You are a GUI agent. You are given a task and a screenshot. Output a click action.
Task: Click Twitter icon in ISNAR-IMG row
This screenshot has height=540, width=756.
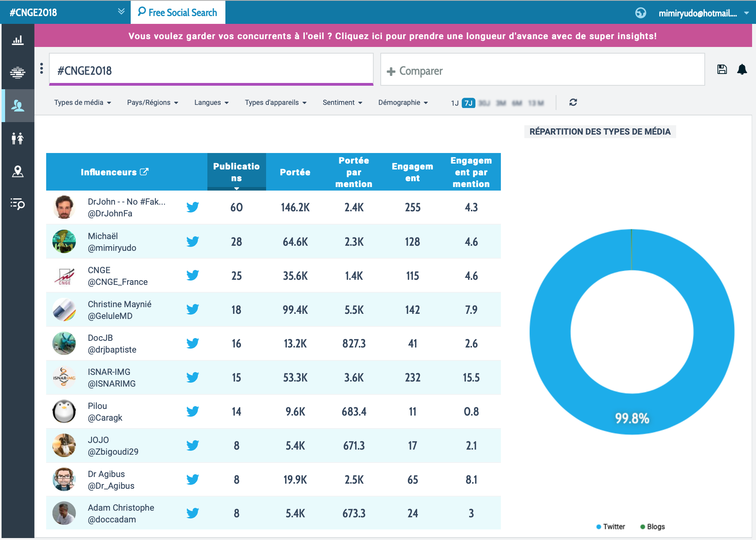pos(193,378)
